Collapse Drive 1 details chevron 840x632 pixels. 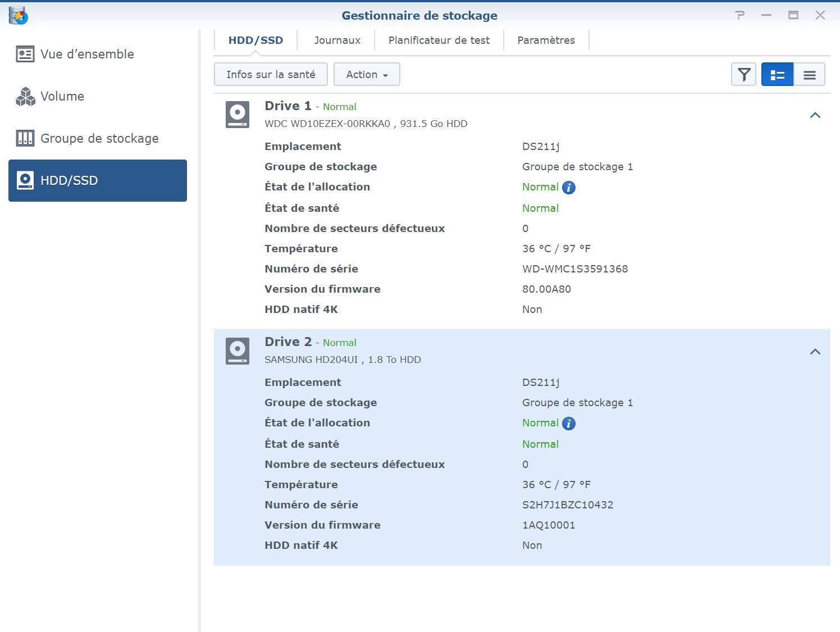point(815,115)
